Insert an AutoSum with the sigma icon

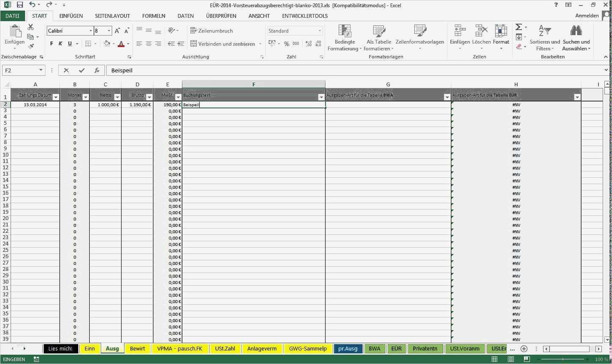pos(518,27)
